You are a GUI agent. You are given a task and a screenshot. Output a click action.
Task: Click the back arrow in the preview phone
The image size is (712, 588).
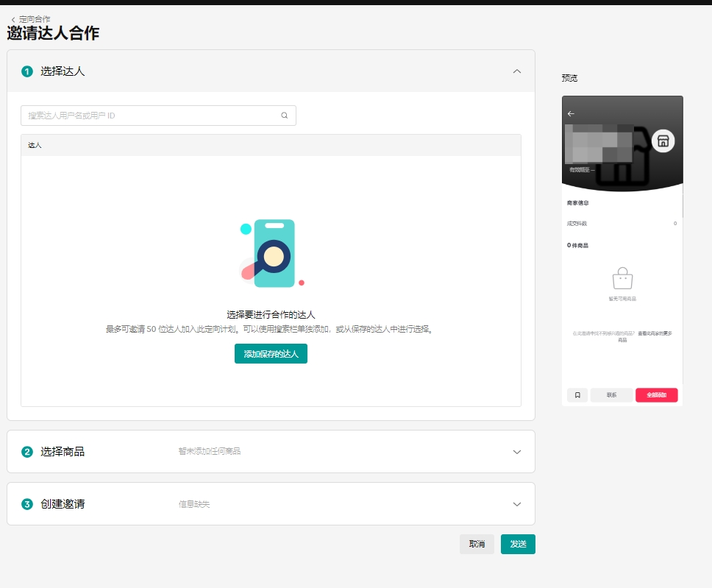click(571, 113)
